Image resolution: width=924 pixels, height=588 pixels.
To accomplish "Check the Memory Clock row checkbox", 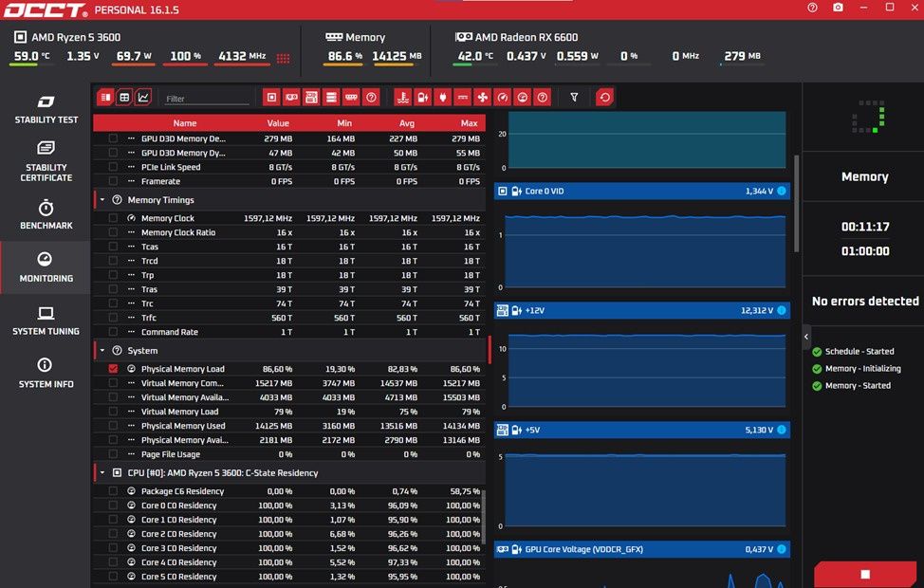I will click(113, 218).
